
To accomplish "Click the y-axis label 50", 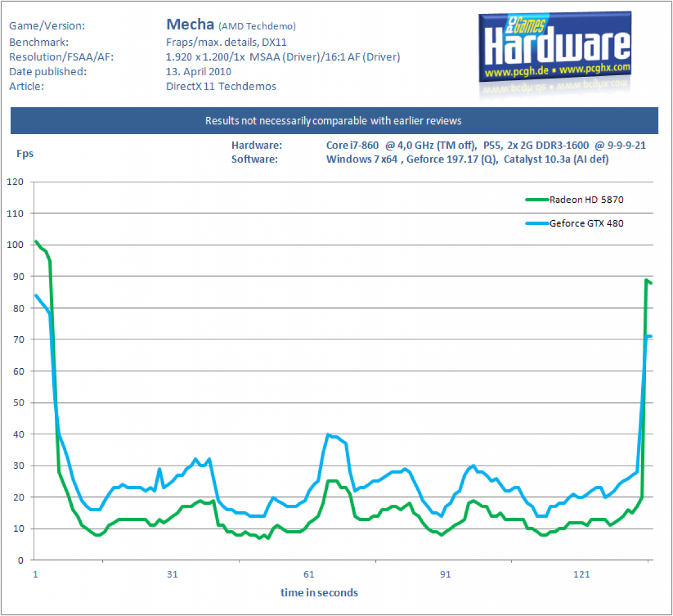I will 19,402.
